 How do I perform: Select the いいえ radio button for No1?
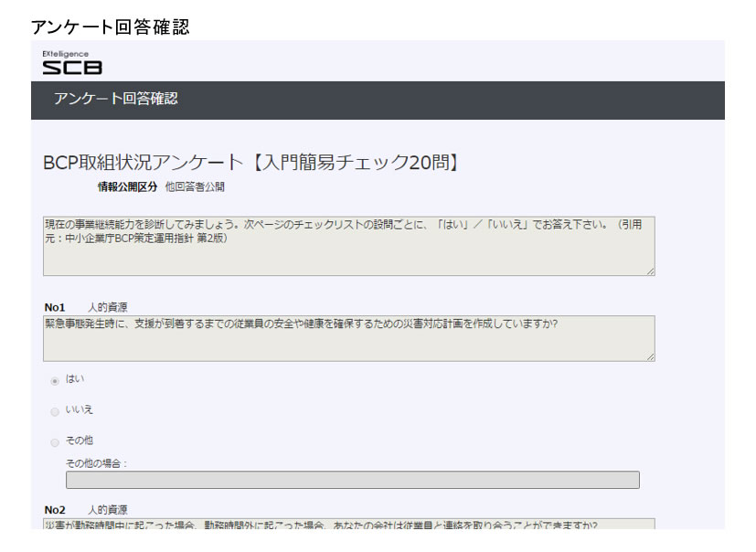point(55,411)
